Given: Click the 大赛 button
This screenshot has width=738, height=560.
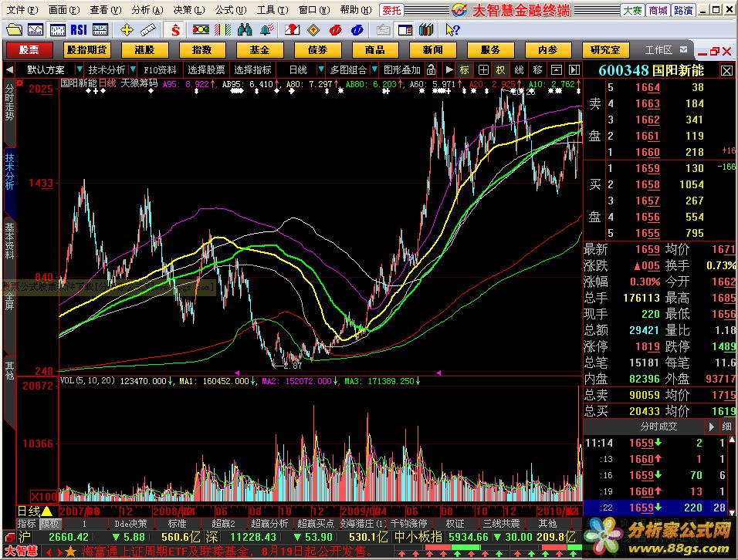Looking at the screenshot, I should (x=633, y=10).
